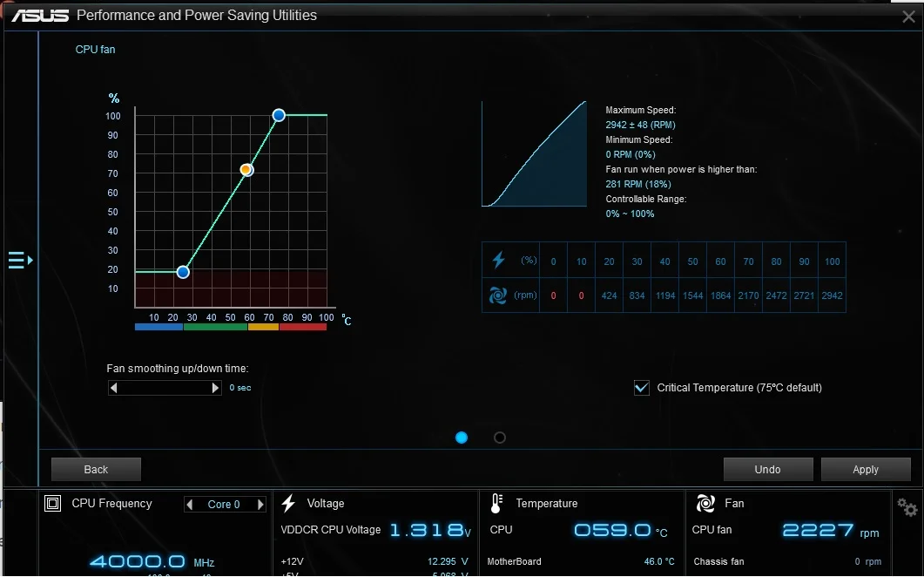
Task: Click the fan smoothing time slider track
Action: [x=165, y=388]
